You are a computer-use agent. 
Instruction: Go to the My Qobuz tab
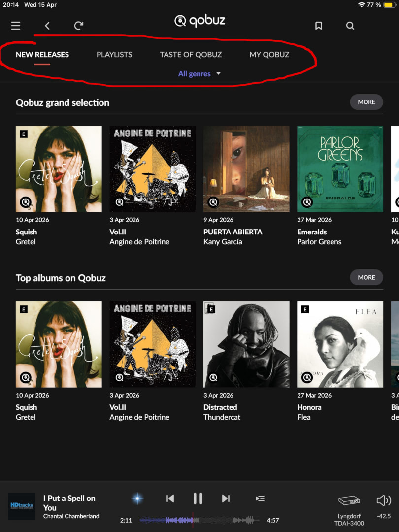click(x=269, y=55)
